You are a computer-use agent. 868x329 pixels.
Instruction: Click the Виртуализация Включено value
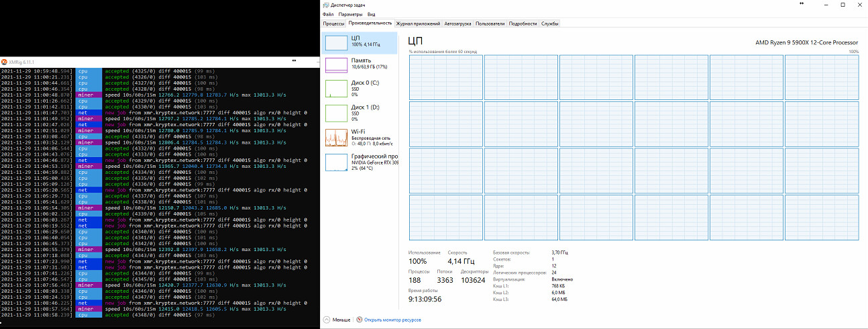561,279
